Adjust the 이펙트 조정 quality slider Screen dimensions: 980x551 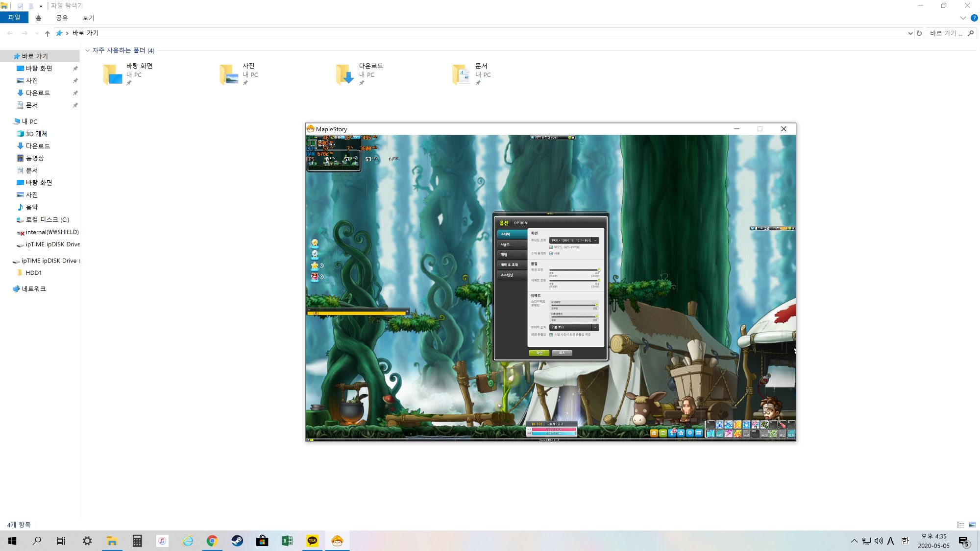pos(574,281)
